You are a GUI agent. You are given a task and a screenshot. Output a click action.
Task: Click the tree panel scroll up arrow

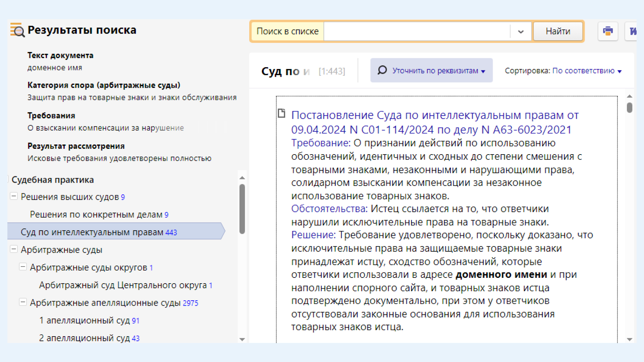click(242, 178)
